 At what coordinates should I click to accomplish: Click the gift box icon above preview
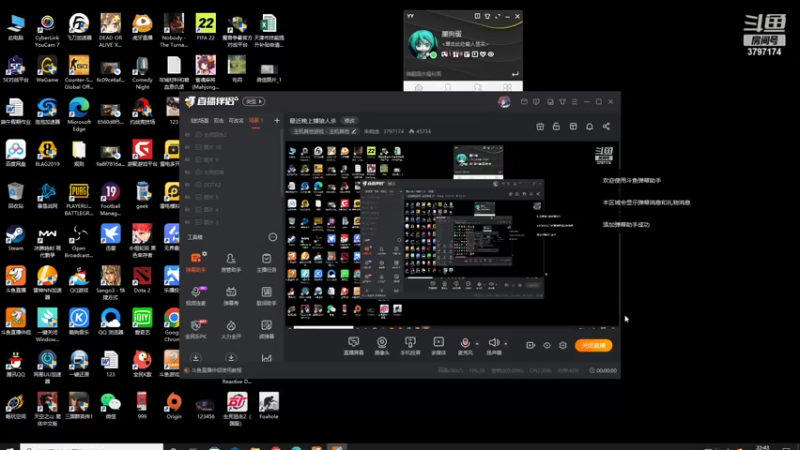pyautogui.click(x=540, y=127)
